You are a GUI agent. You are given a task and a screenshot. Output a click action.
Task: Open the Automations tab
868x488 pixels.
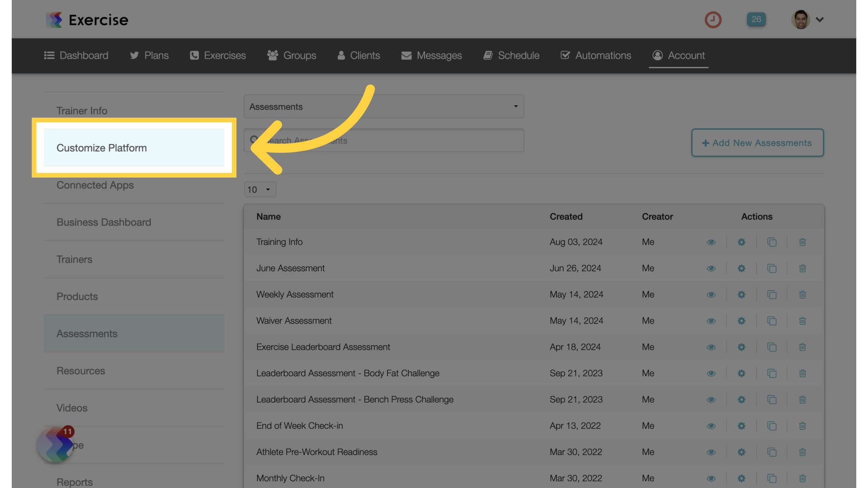596,56
